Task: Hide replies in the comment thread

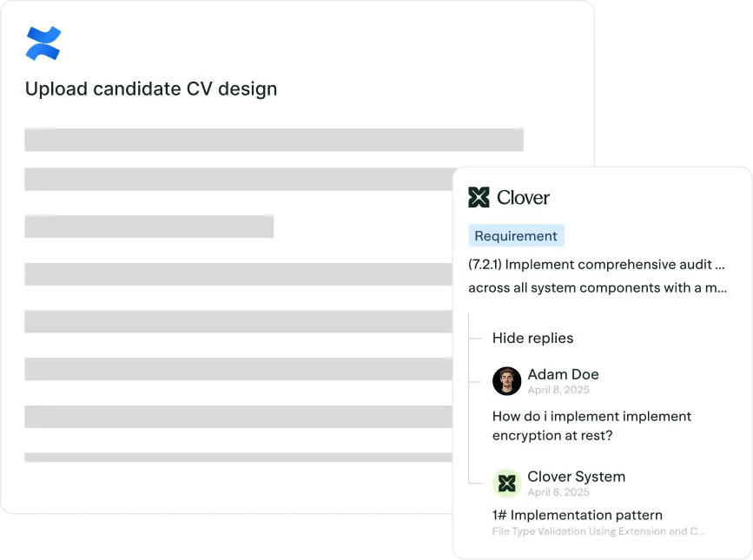Action: coord(532,338)
